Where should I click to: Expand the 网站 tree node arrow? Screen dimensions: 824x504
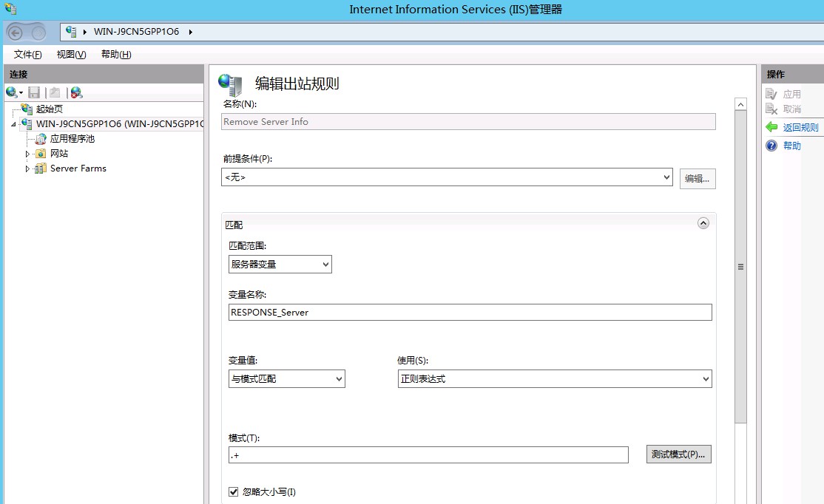28,154
